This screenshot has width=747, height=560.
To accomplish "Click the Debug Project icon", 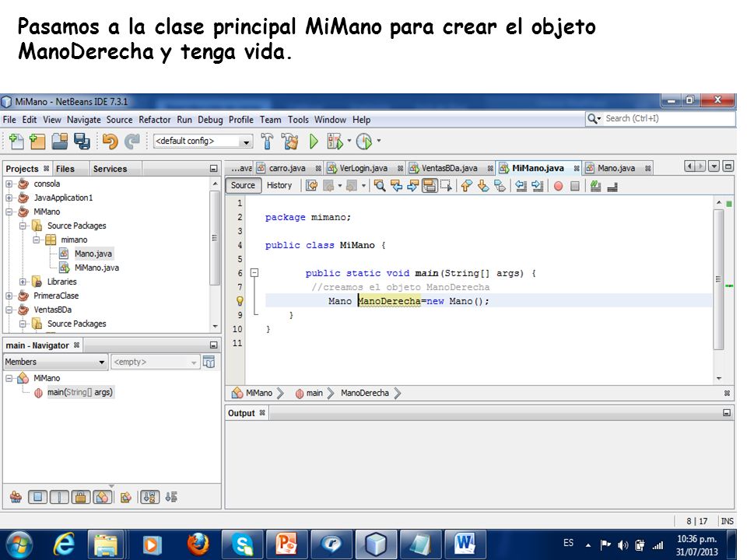I will point(335,141).
